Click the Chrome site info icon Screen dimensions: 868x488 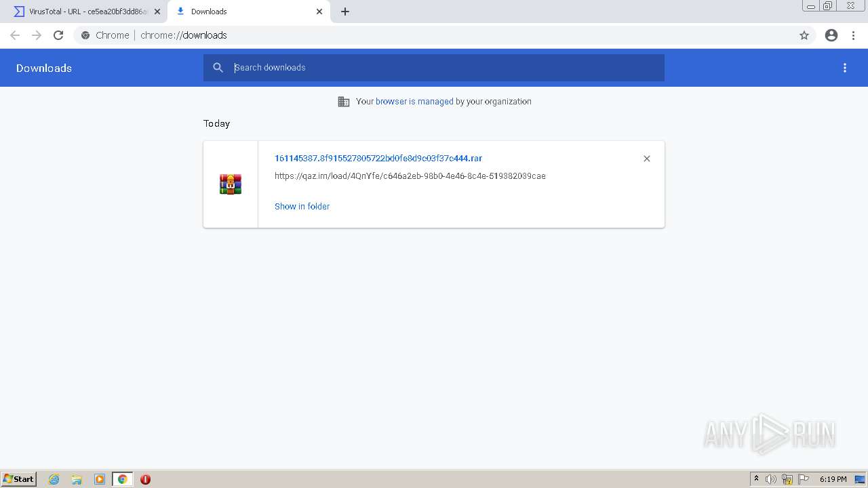[85, 35]
